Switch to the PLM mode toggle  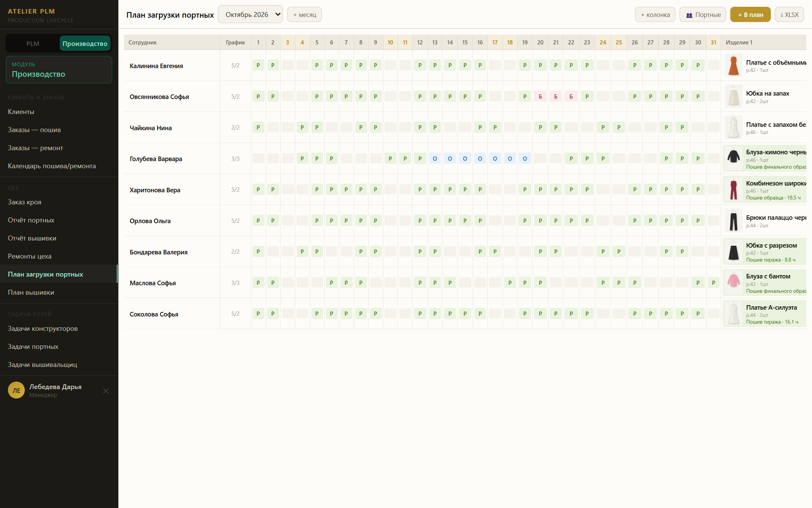(x=33, y=44)
